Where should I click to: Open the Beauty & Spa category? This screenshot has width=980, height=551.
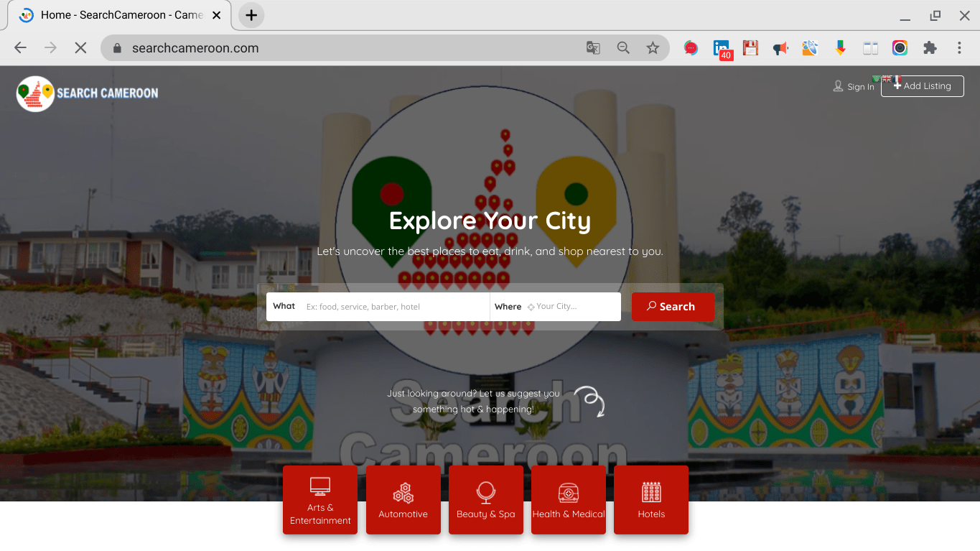pyautogui.click(x=486, y=500)
